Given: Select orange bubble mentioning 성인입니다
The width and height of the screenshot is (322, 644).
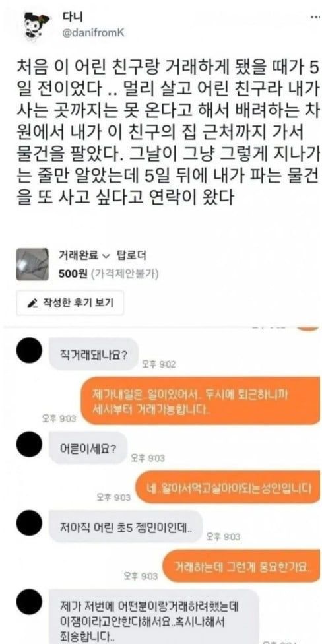Looking at the screenshot, I should pyautogui.click(x=228, y=487).
